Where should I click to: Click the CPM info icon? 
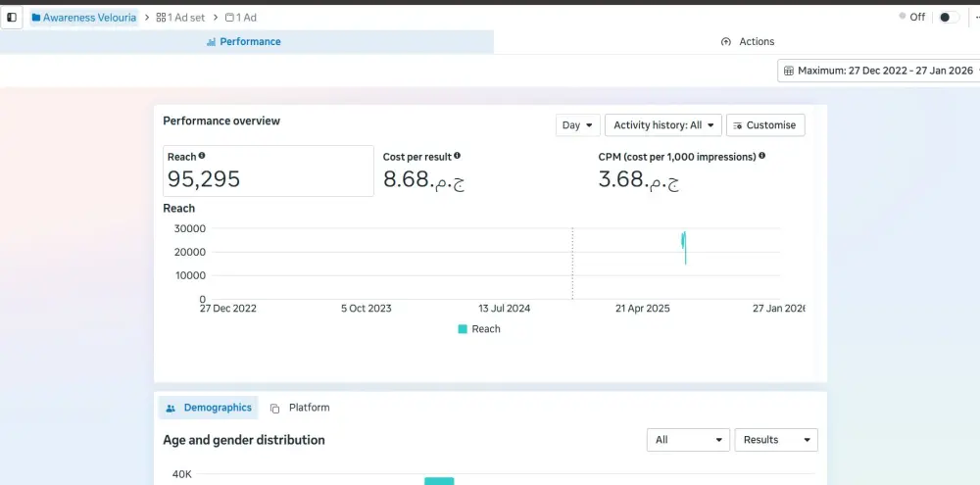click(x=761, y=156)
